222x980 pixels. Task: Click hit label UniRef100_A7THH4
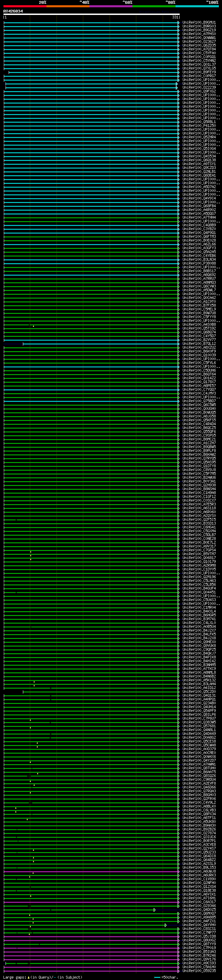(199, 217)
